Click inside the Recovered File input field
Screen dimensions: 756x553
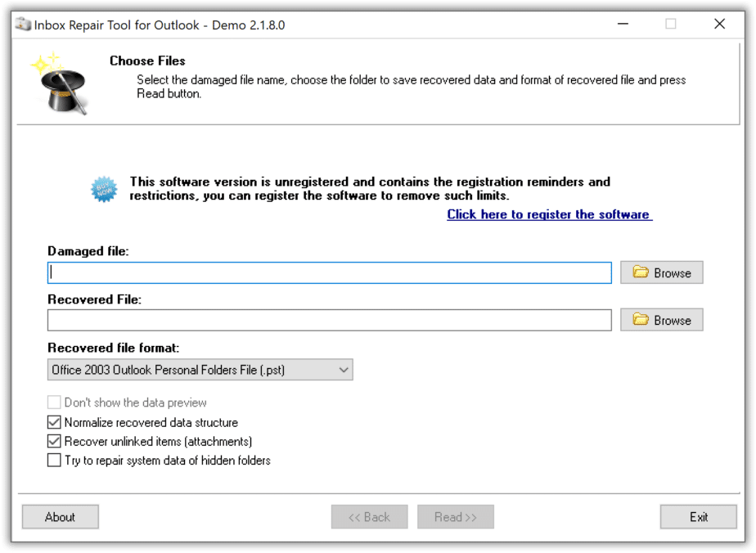click(x=327, y=319)
